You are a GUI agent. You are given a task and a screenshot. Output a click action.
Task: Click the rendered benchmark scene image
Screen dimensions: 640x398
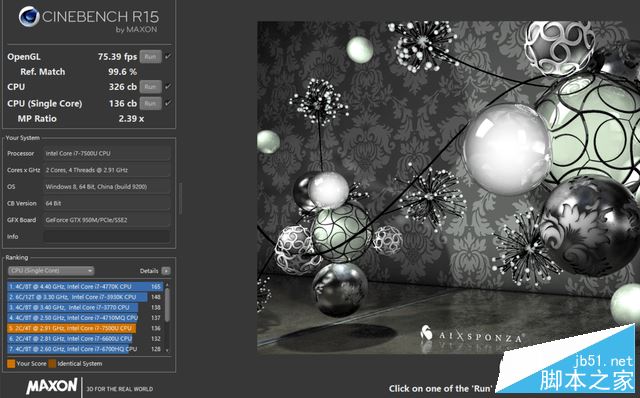[x=448, y=187]
